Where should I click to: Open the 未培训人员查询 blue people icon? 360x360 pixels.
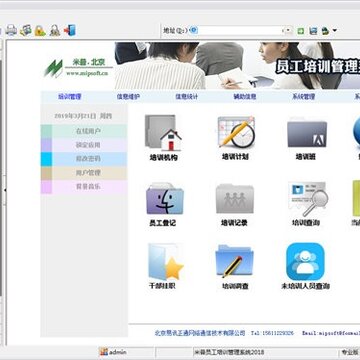(305, 262)
